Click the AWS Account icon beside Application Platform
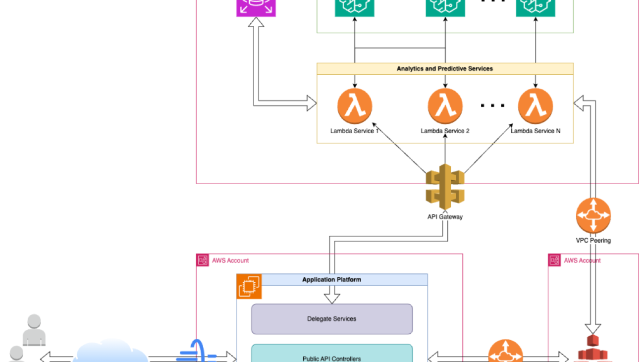Screen dimensions: 644x362 click(x=203, y=260)
